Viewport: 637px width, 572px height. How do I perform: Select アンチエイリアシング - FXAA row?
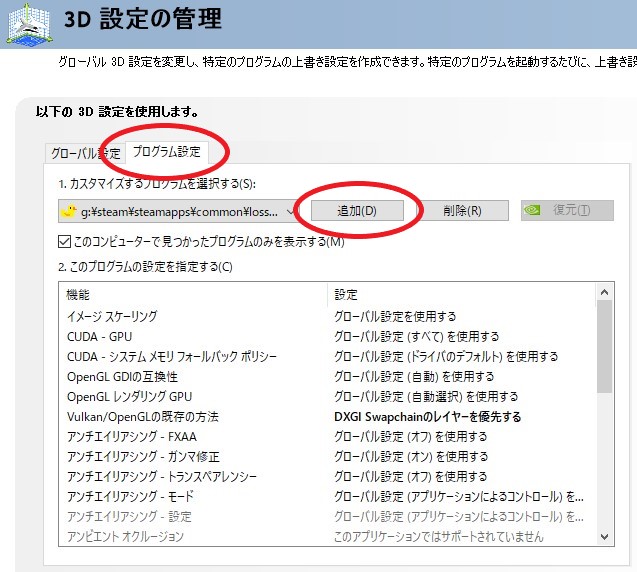327,436
